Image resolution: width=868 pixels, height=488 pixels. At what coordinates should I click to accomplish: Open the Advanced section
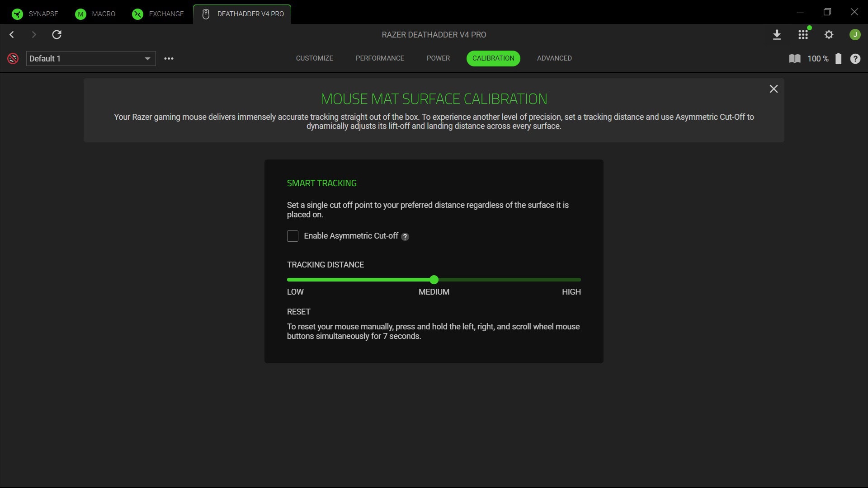click(x=554, y=58)
